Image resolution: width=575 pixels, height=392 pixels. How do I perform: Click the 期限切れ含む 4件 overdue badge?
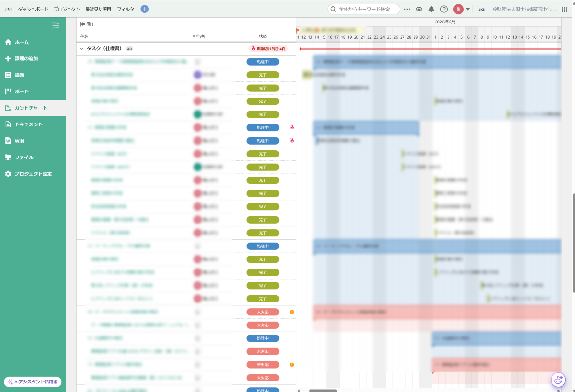click(x=268, y=49)
